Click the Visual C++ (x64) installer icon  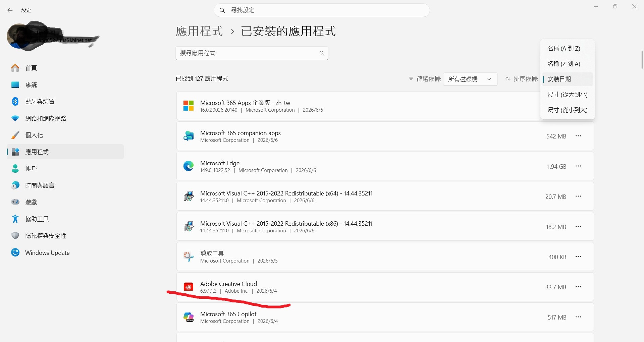pyautogui.click(x=189, y=196)
